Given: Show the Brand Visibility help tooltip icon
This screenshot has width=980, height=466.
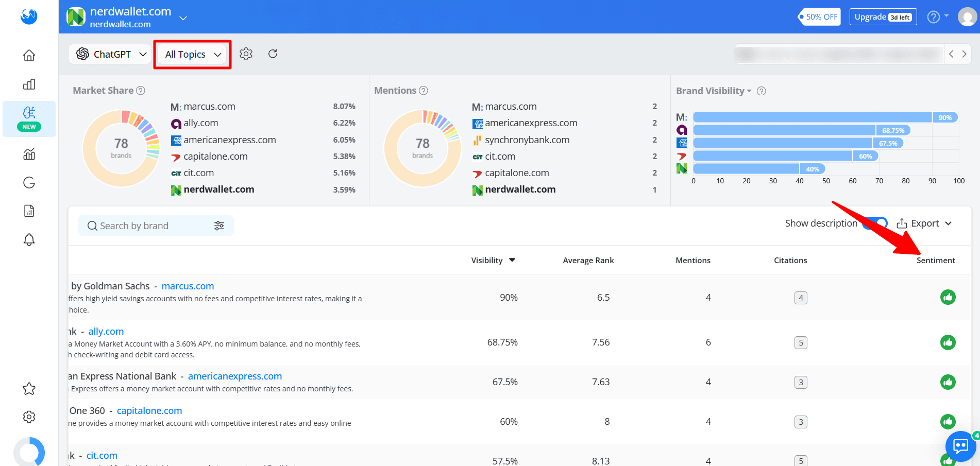Looking at the screenshot, I should (762, 91).
